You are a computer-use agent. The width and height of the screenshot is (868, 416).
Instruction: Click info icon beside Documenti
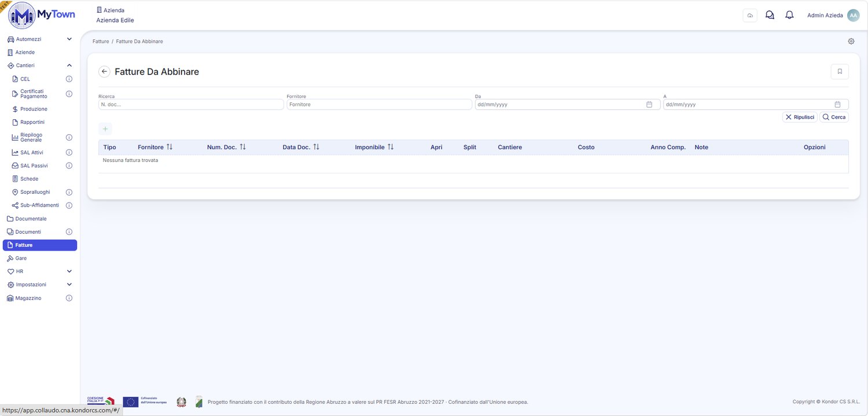coord(69,232)
